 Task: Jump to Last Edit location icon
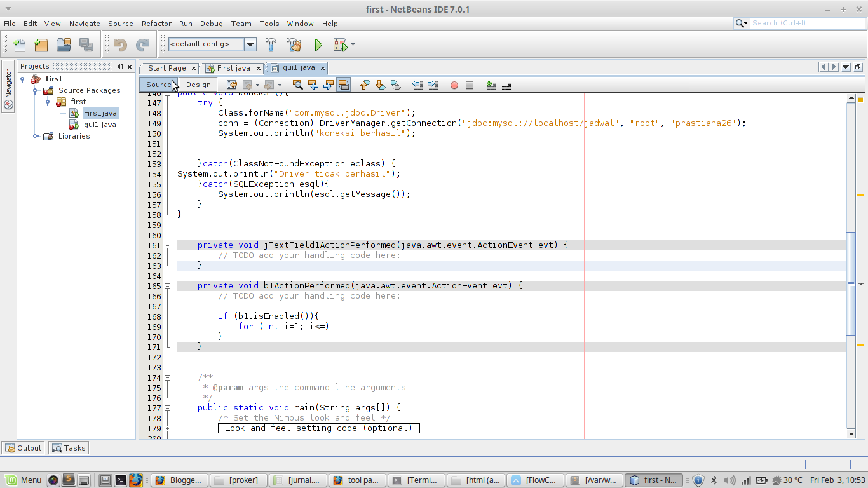coord(232,85)
